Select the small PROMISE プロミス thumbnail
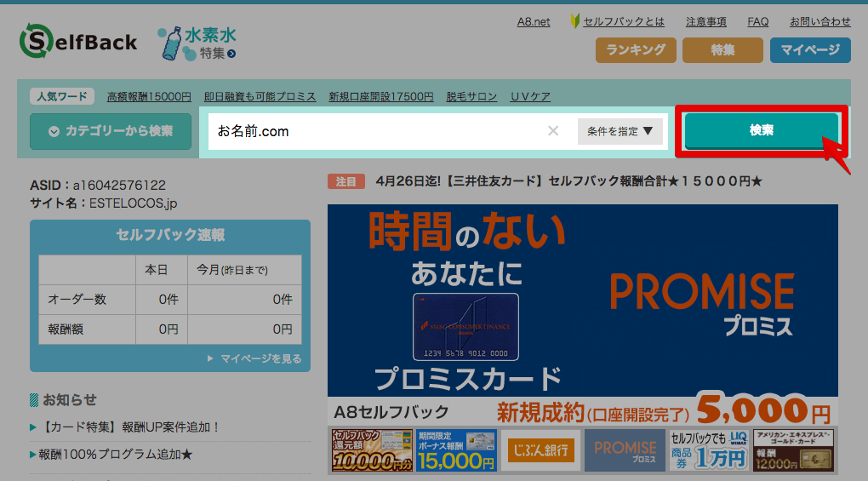The width and height of the screenshot is (868, 481). (x=625, y=450)
